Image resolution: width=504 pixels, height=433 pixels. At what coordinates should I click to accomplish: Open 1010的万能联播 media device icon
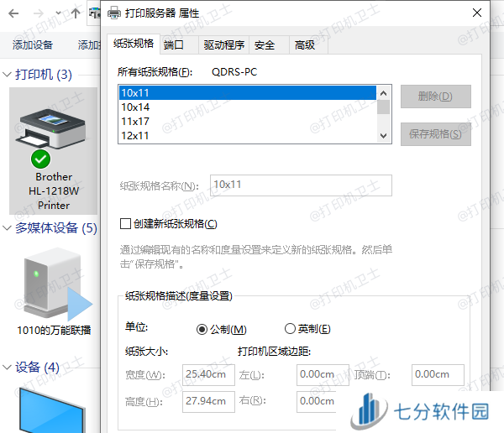[x=56, y=284]
